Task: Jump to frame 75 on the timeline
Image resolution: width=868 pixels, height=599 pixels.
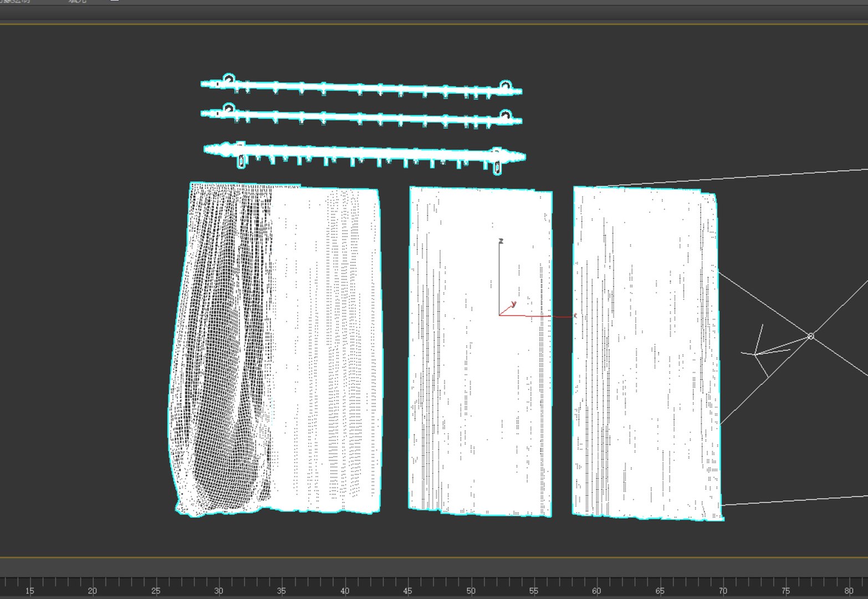Action: coord(785,591)
